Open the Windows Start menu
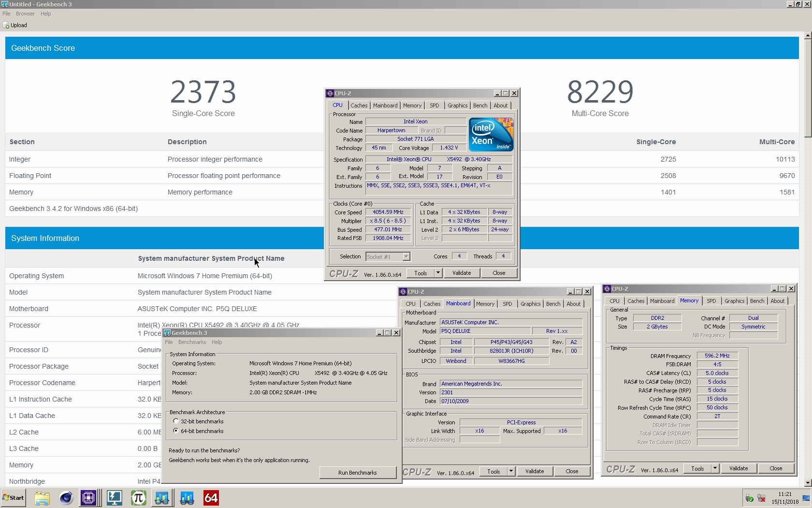This screenshot has width=812, height=508. [x=14, y=498]
